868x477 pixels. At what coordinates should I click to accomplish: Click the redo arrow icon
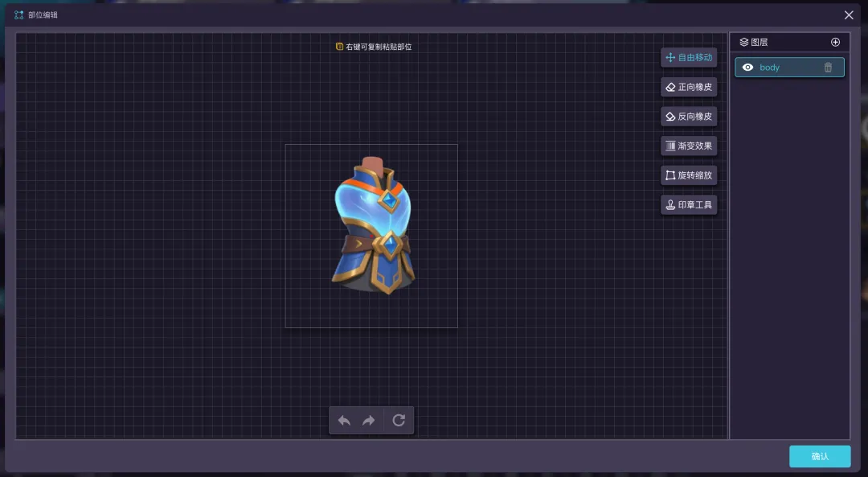pyautogui.click(x=369, y=421)
